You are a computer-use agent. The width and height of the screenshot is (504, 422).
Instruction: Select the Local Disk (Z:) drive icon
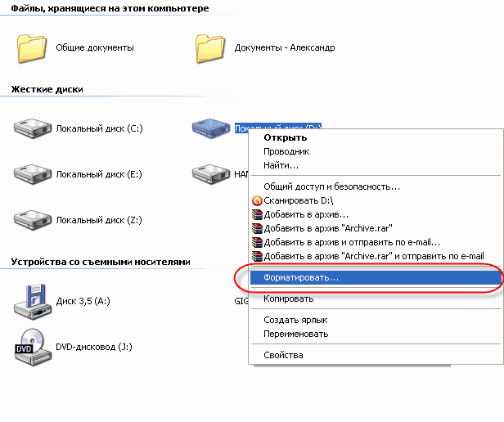tap(33, 220)
